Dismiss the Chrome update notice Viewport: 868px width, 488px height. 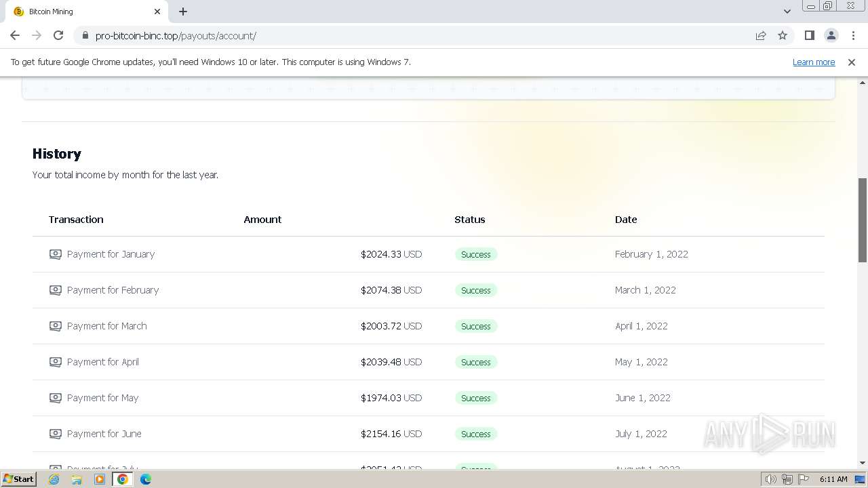[x=852, y=62]
